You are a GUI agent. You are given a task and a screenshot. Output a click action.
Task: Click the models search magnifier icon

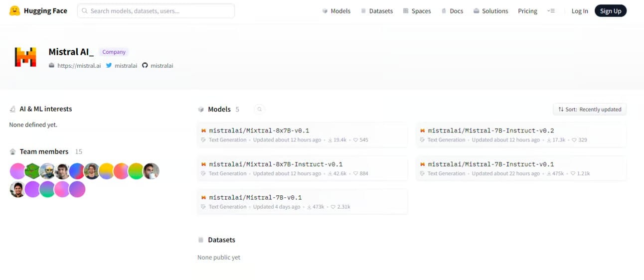pos(259,109)
